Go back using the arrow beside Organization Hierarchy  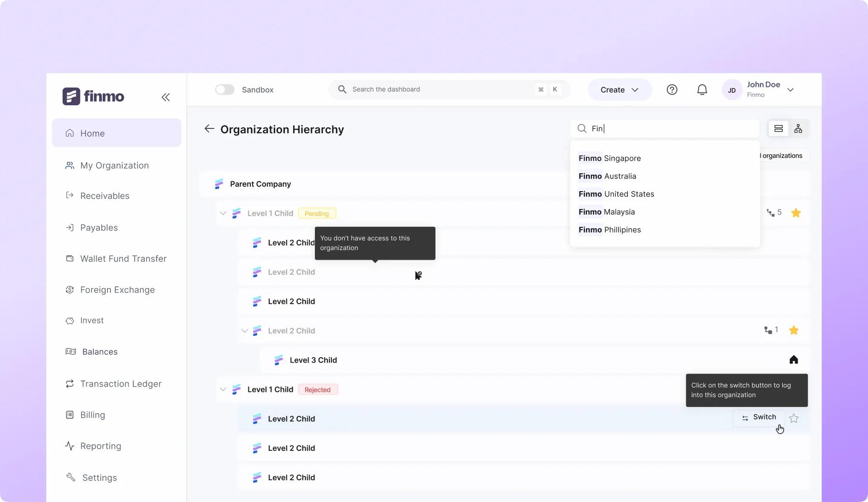point(209,128)
